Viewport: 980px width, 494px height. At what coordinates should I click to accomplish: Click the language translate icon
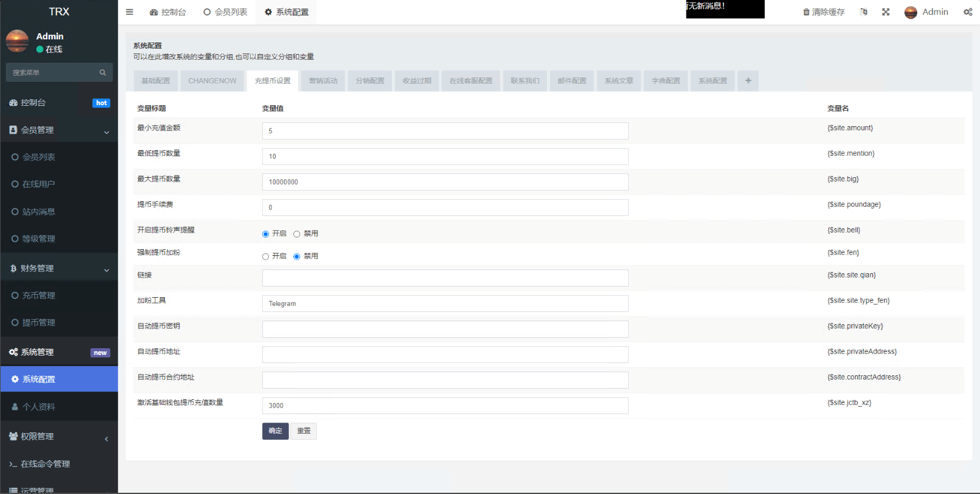coord(864,12)
